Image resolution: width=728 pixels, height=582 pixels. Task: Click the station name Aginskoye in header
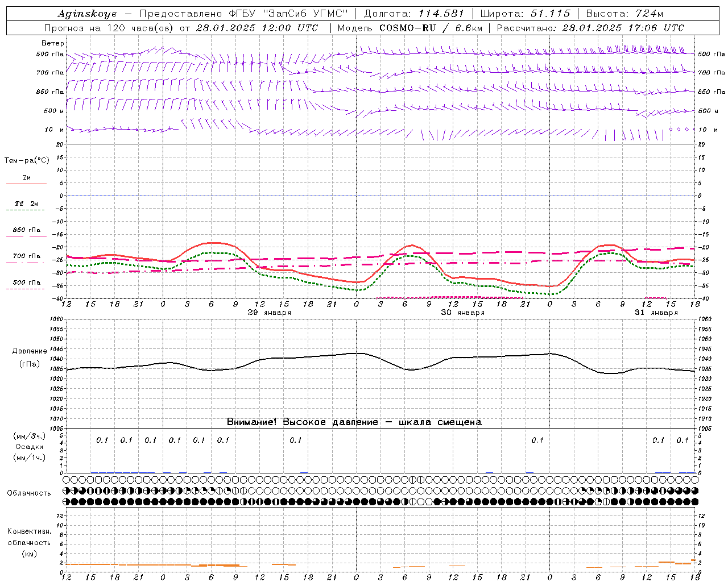(x=87, y=14)
